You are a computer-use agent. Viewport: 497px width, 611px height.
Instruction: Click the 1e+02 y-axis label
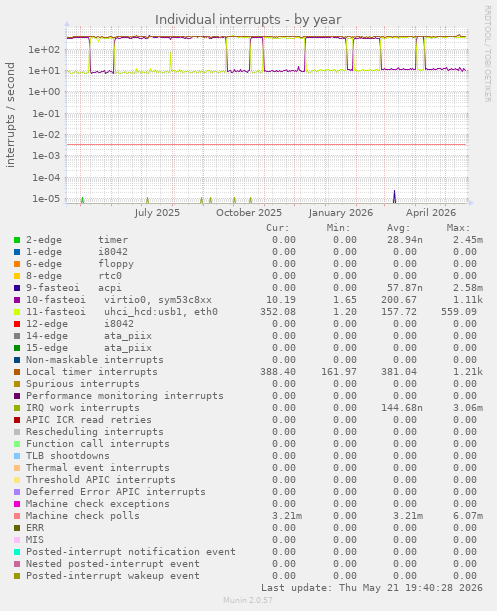[44, 49]
